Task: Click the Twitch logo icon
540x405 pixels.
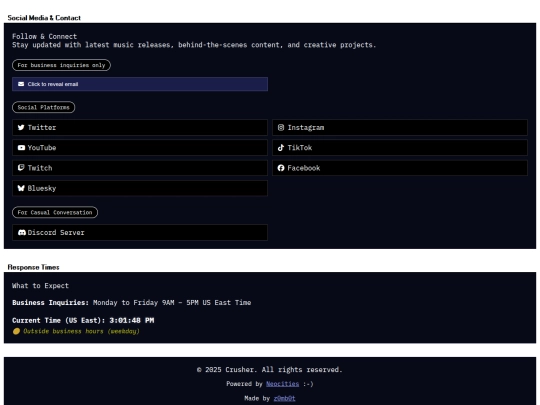Action: click(21, 168)
